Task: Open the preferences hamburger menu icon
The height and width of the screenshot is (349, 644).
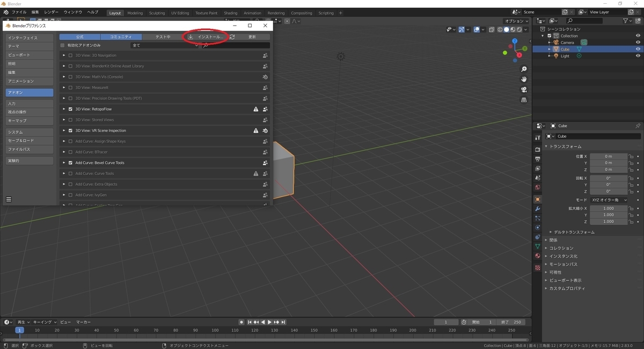Action: pos(9,199)
